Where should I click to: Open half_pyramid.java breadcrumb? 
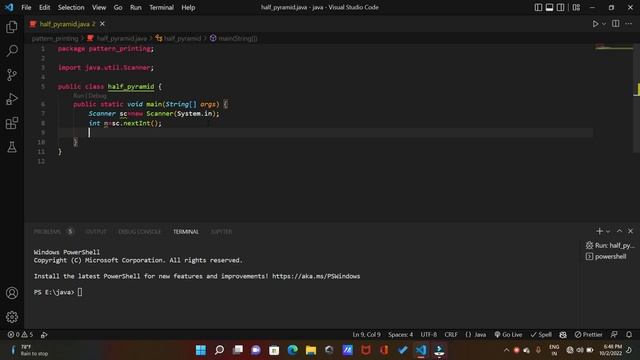pyautogui.click(x=117, y=38)
